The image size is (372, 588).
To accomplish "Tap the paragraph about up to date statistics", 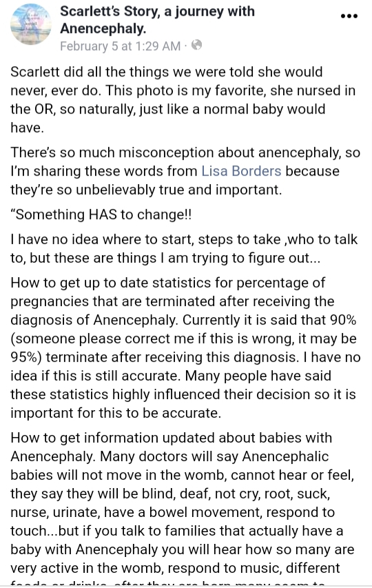I will tap(185, 347).
